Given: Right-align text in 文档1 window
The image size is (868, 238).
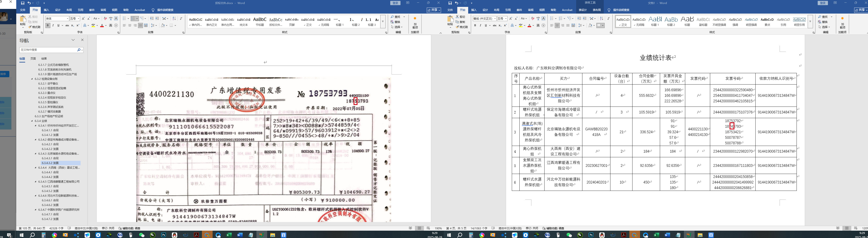Looking at the screenshot, I should 563,25.
